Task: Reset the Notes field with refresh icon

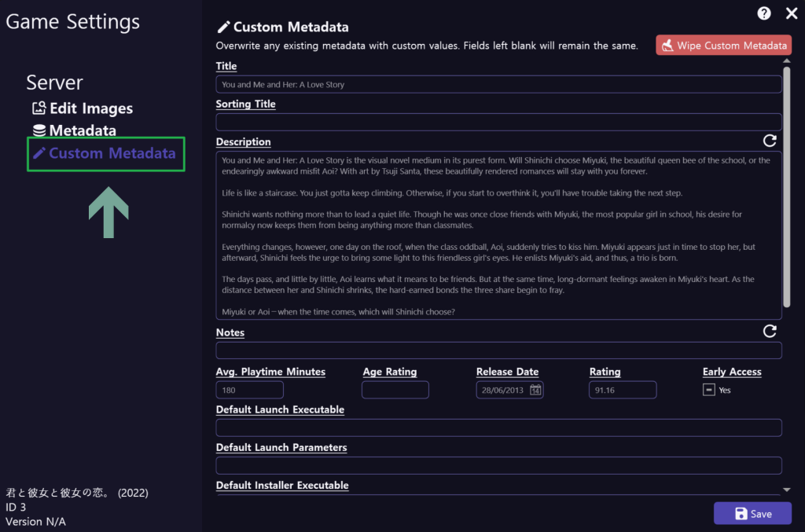Action: point(770,332)
